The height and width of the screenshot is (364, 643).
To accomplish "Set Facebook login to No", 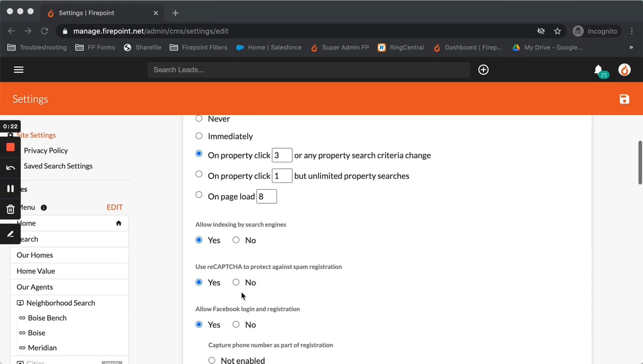I will (x=236, y=324).
